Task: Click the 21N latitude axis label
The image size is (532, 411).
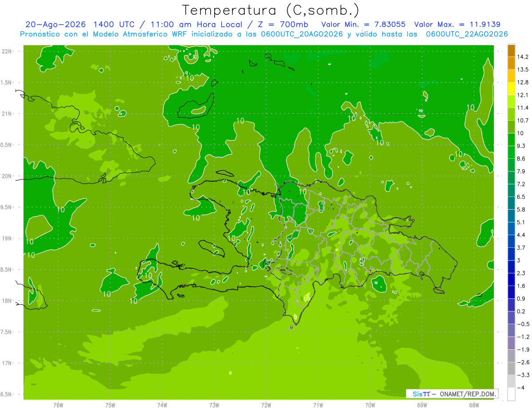Action: 7,114
